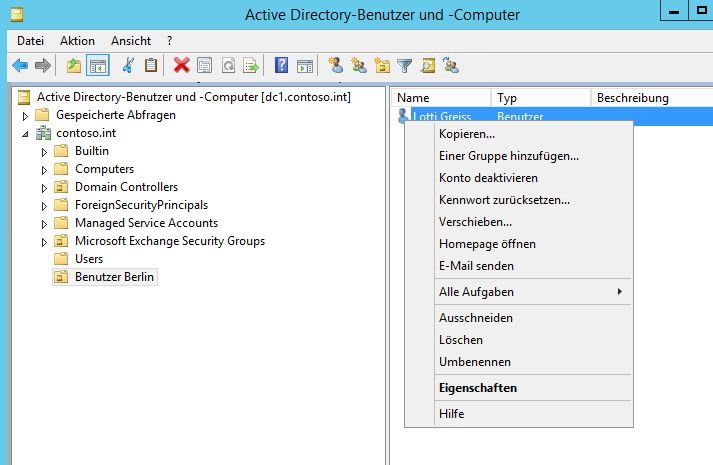
Task: Select root Active Directory-Benutzer und -Computer node
Action: (194, 97)
